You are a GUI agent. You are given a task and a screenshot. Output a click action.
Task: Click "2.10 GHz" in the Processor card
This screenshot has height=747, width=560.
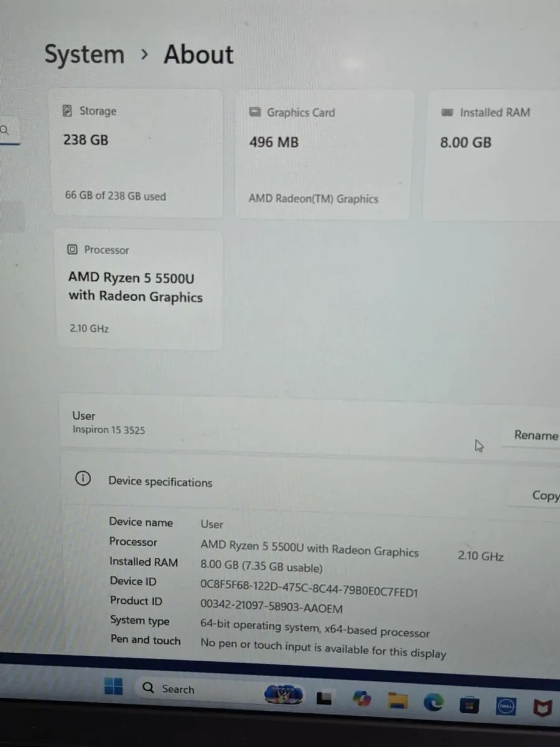[89, 328]
